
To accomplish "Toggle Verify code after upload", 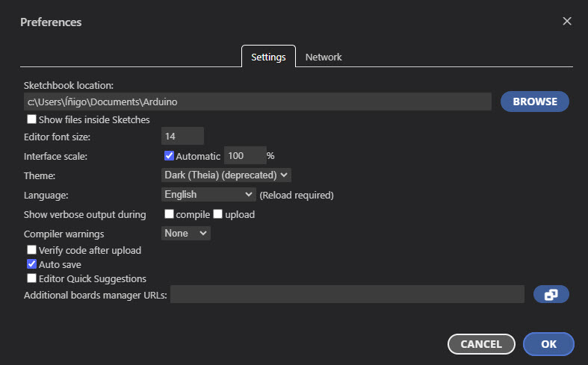I will (x=32, y=250).
